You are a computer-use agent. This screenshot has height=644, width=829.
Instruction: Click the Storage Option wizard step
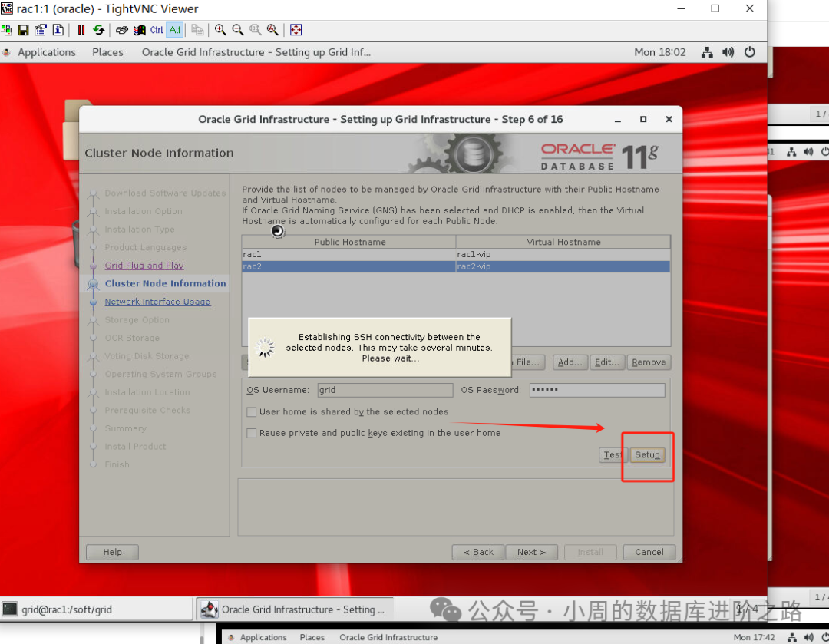tap(137, 320)
